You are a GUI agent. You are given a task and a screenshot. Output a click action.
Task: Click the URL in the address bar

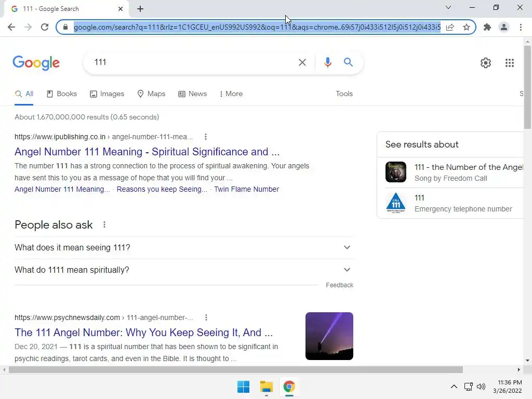tap(257, 27)
